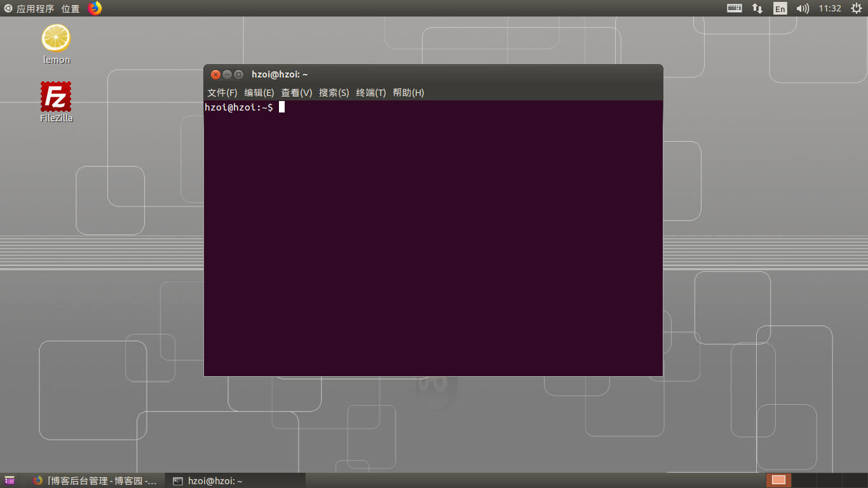Switch the En input method indicator
868x488 pixels.
tap(780, 8)
